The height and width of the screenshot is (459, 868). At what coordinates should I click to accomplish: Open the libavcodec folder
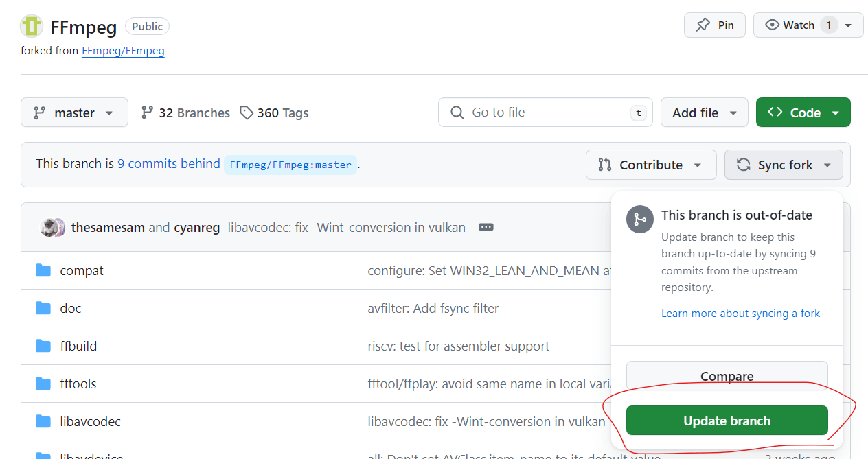coord(91,421)
